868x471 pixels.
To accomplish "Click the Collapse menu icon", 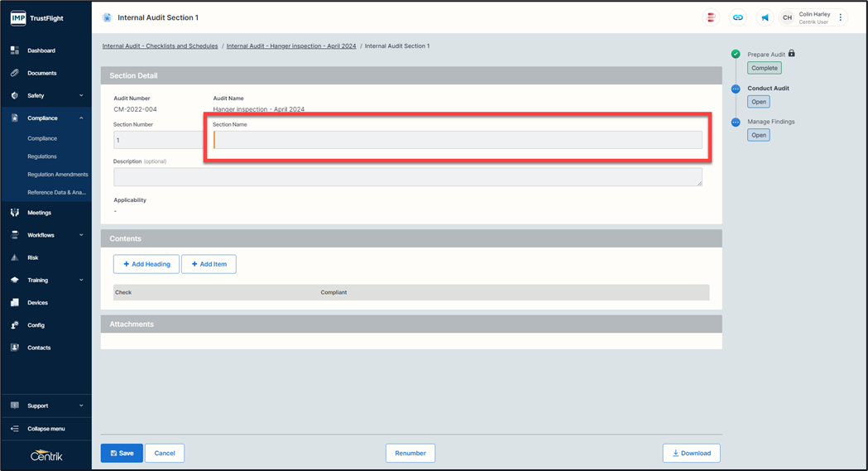I will point(15,429).
